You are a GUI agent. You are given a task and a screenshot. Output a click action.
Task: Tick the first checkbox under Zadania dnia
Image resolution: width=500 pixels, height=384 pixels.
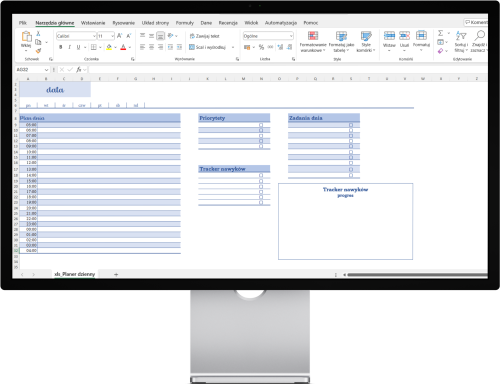[x=351, y=125]
